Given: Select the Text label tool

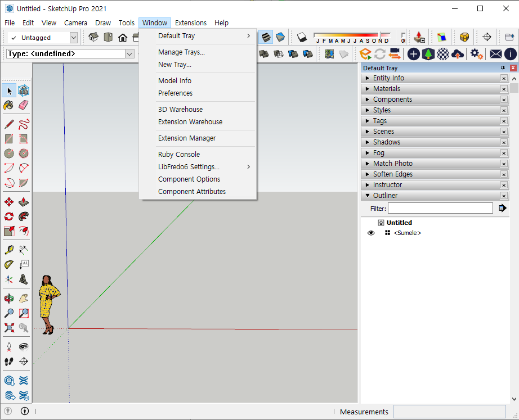Looking at the screenshot, I should (x=24, y=265).
